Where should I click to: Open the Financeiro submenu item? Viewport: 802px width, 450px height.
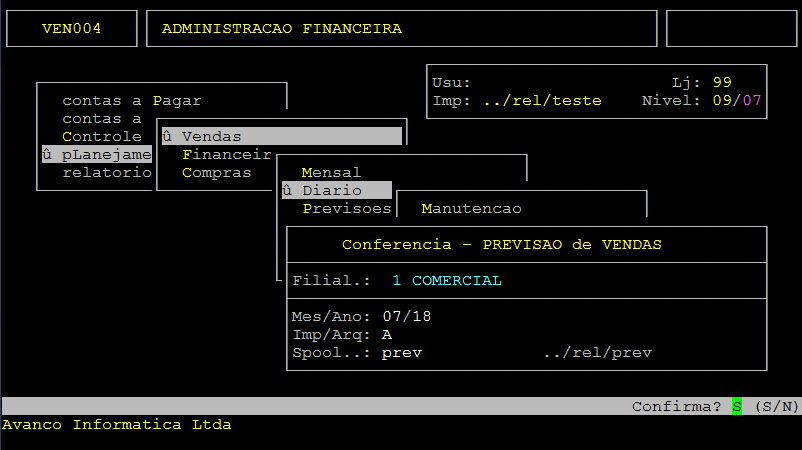tap(226, 154)
